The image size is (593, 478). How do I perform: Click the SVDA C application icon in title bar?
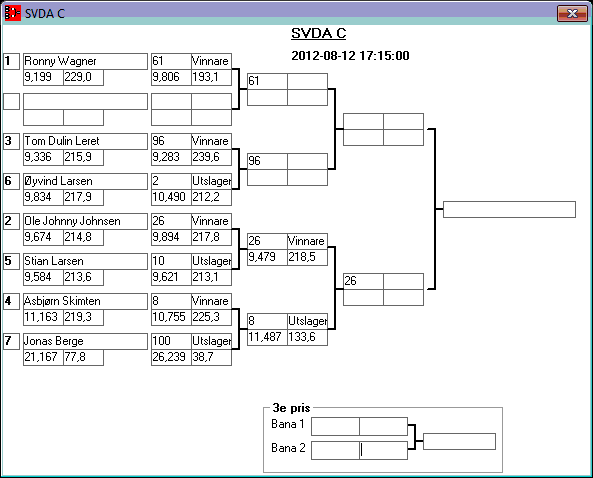point(12,13)
